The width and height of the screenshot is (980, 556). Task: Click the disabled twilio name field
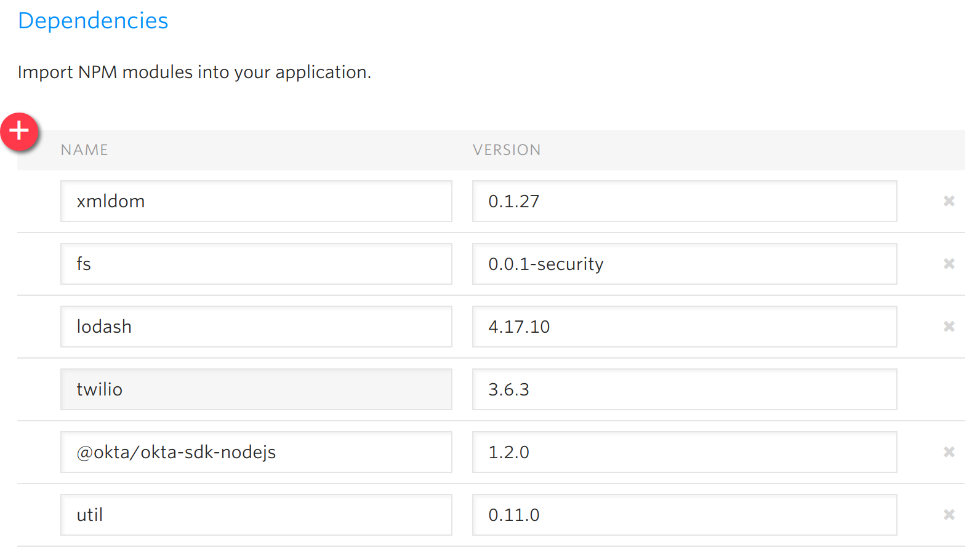256,389
